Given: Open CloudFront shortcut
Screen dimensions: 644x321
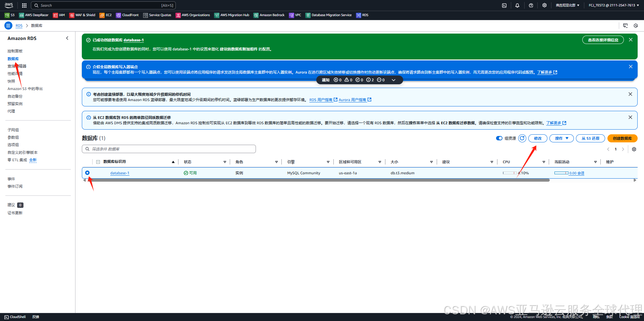Looking at the screenshot, I should tap(127, 15).
